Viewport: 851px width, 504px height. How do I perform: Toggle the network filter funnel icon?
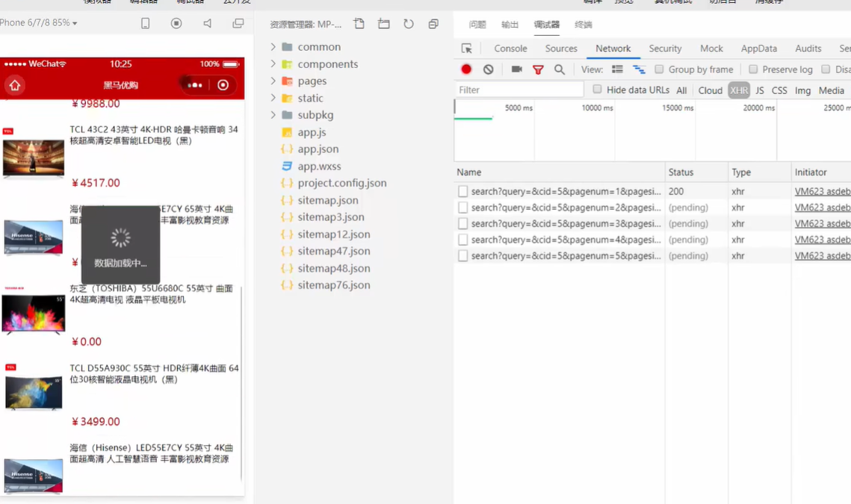pyautogui.click(x=538, y=69)
